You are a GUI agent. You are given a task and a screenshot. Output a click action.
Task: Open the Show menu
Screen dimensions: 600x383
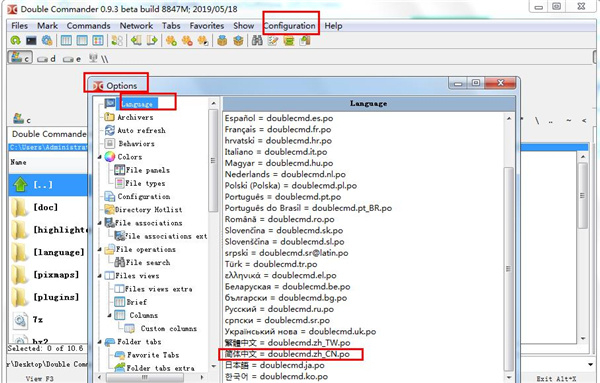tap(244, 26)
